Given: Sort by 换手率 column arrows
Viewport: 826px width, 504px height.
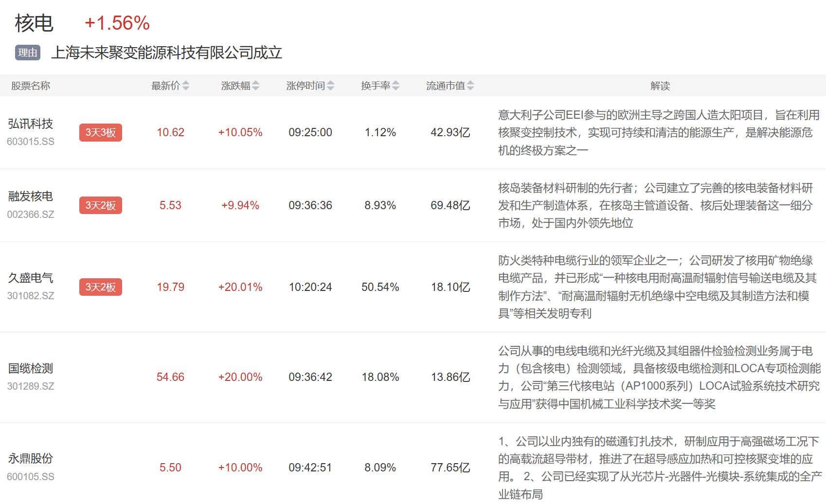Looking at the screenshot, I should click(395, 86).
